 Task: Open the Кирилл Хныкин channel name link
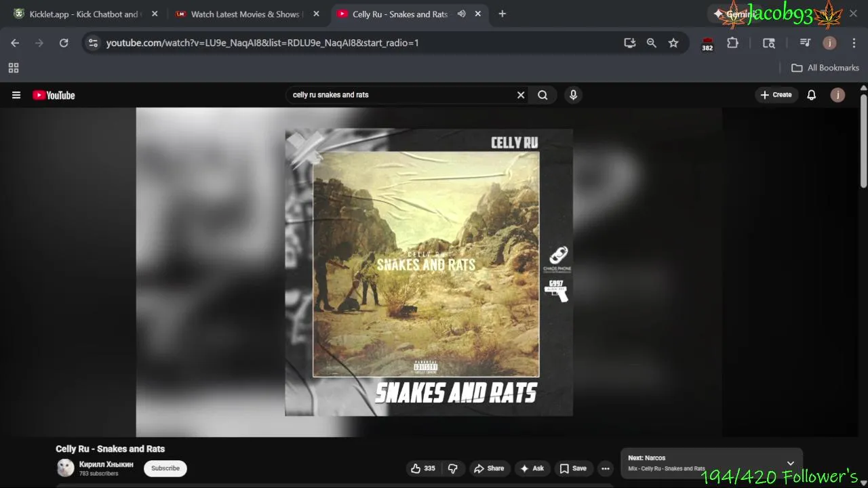(106, 464)
